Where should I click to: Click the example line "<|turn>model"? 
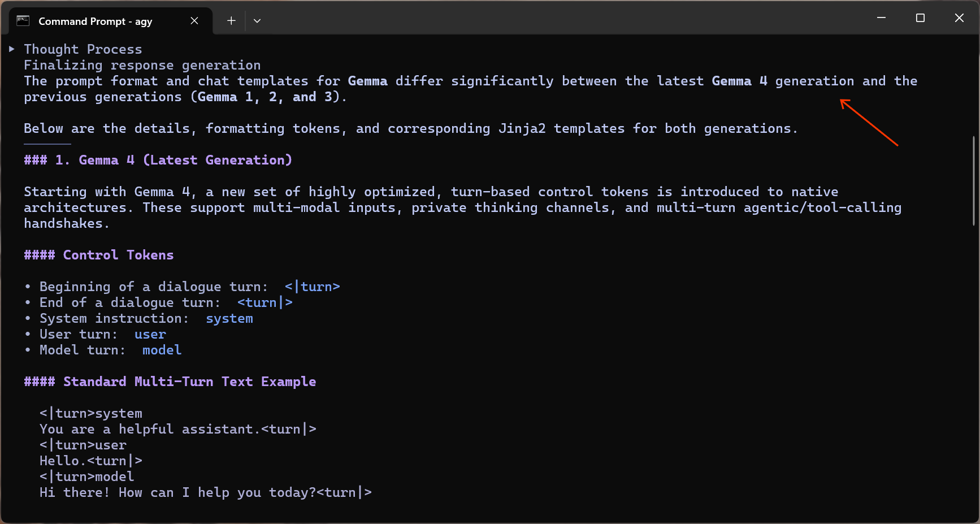pos(87,477)
